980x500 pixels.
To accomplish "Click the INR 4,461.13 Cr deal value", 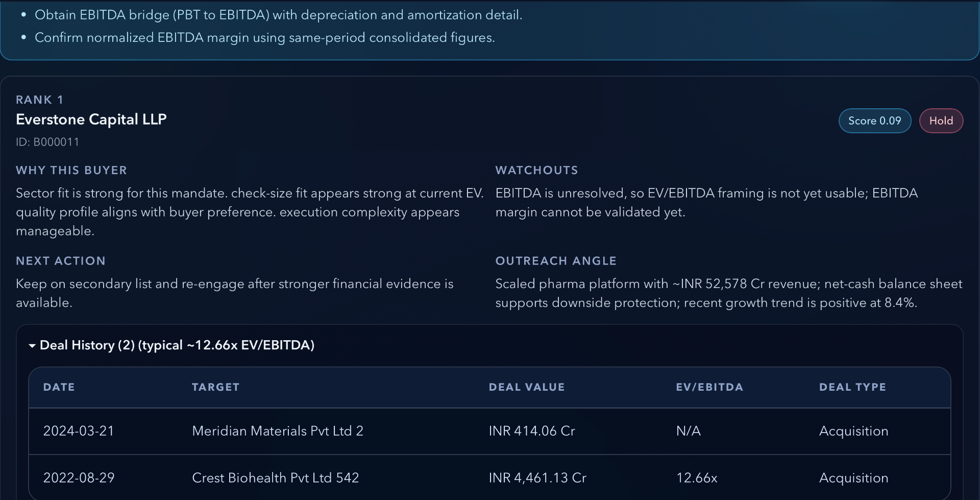I will click(x=537, y=478).
